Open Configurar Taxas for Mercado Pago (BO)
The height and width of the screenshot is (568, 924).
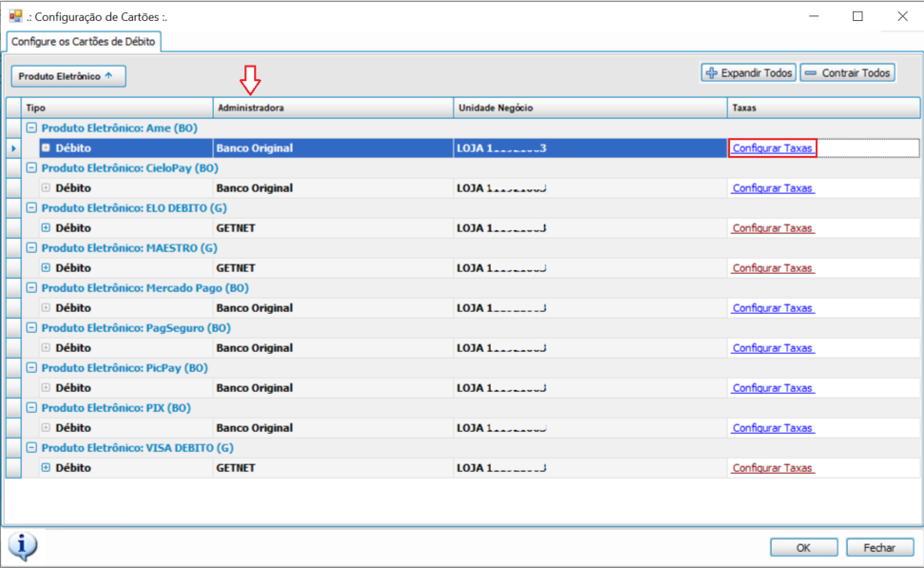[x=773, y=308]
